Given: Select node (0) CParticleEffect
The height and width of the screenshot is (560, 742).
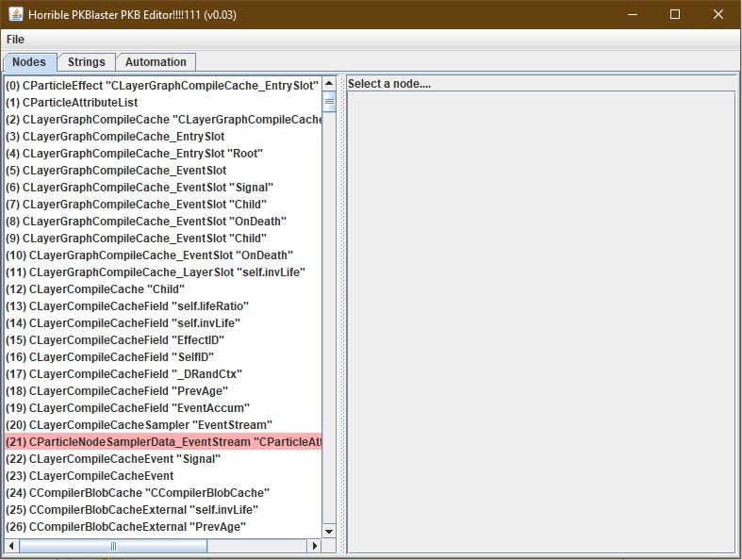Looking at the screenshot, I should (x=163, y=85).
